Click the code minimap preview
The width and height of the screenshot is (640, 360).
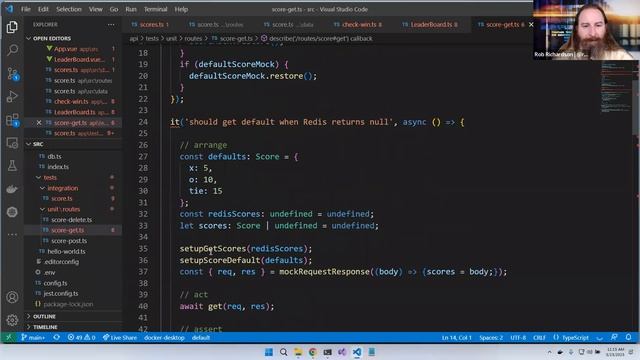click(616, 88)
